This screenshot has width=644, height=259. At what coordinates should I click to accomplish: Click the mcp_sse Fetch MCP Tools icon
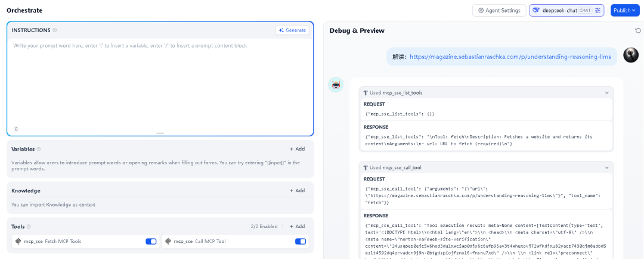pyautogui.click(x=18, y=241)
